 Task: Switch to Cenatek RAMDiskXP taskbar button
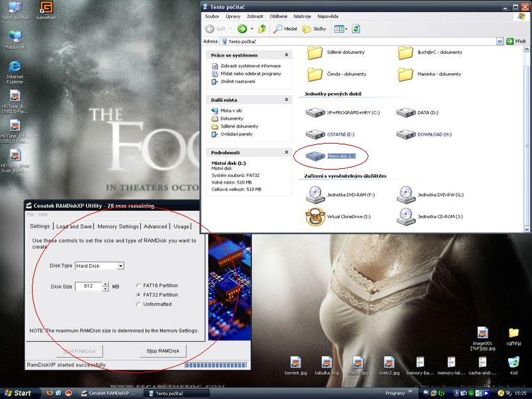pyautogui.click(x=109, y=393)
